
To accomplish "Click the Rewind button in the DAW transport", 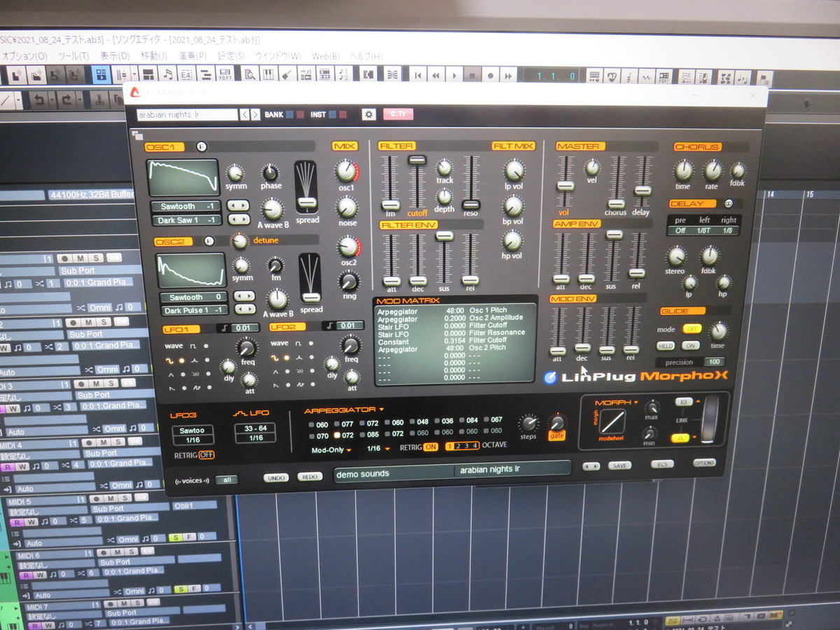I will [435, 75].
